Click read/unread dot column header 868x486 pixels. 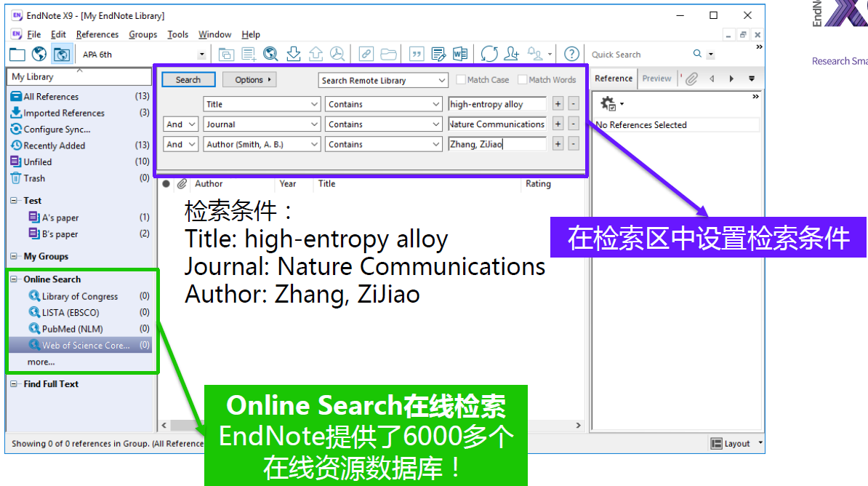tap(166, 184)
